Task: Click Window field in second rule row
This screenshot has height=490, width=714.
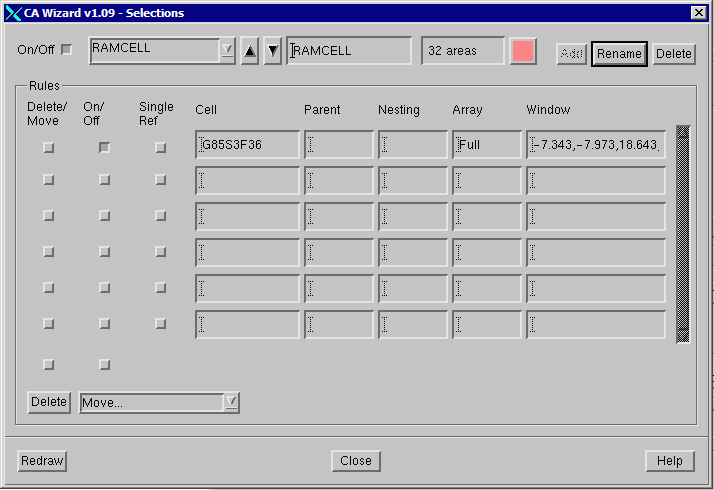Action: pyautogui.click(x=596, y=180)
